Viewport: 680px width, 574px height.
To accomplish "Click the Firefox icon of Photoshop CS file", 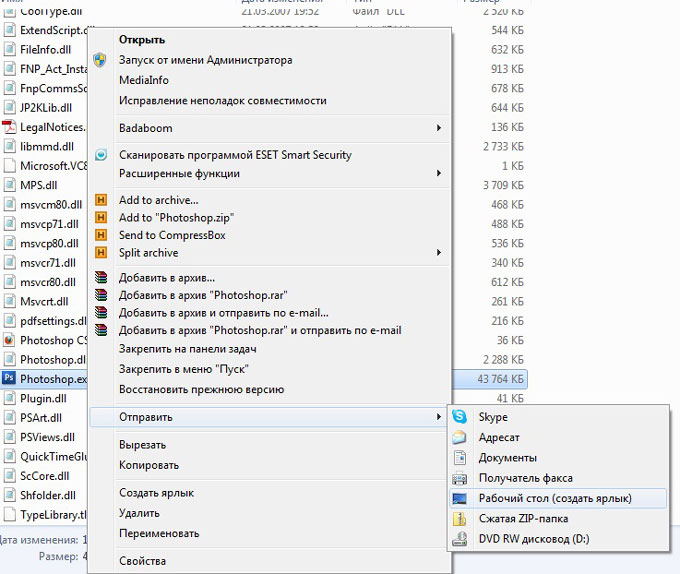I will 9,340.
